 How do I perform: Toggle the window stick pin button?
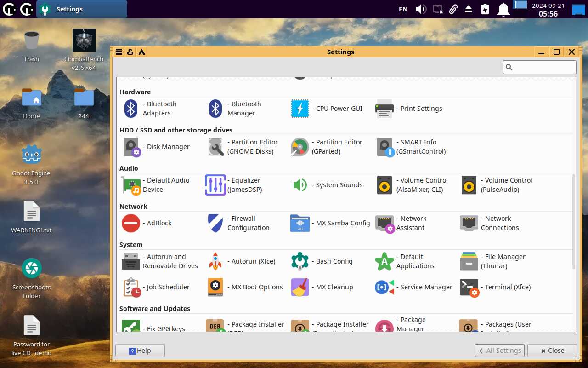pos(130,52)
